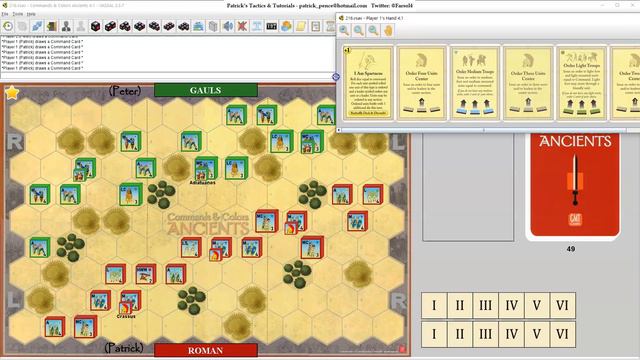Click the green GAULS banner
Screen dimensions: 640x360
click(206, 90)
